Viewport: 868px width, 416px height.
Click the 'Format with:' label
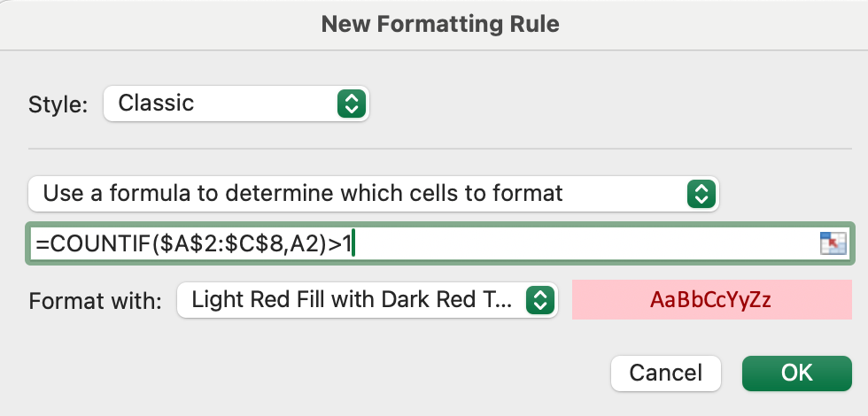[x=95, y=302]
